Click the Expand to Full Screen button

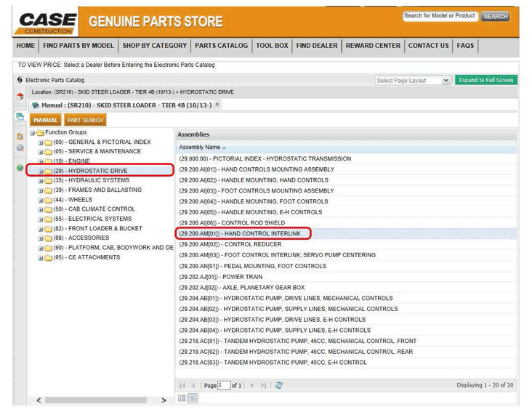click(x=486, y=80)
